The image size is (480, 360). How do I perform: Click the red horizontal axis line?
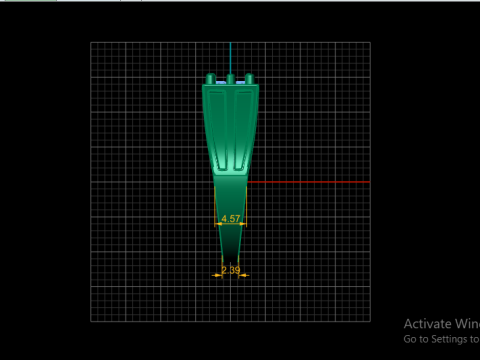[x=309, y=182]
